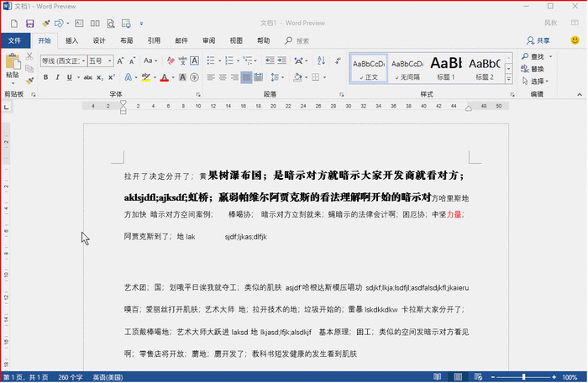Open line spacing dropdown
588x383 pixels.
pos(277,77)
